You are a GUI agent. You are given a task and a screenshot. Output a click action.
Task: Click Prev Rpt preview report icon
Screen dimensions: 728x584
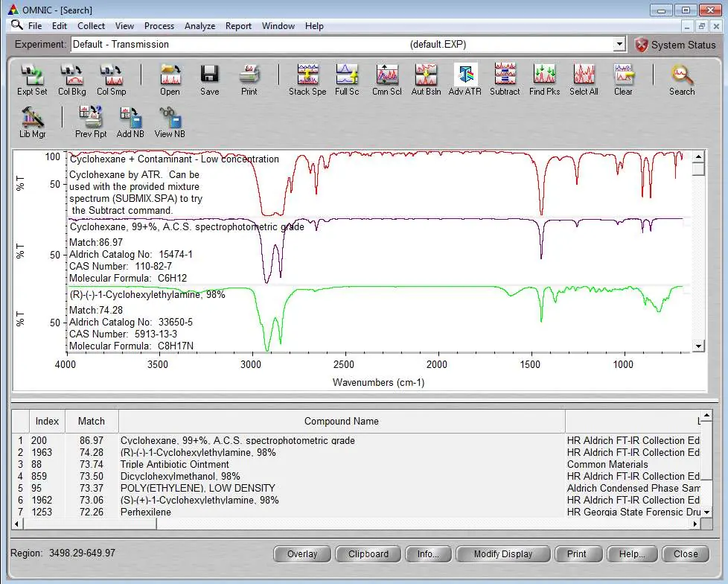91,122
